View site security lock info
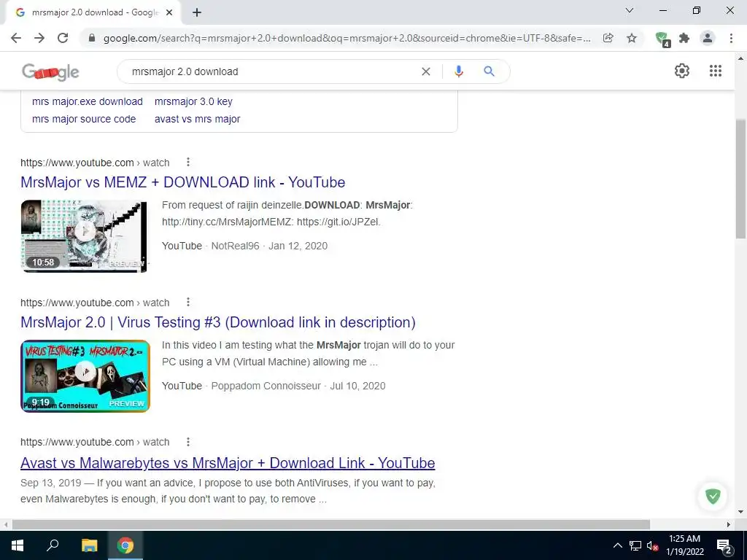Image resolution: width=747 pixels, height=560 pixels. [x=92, y=38]
